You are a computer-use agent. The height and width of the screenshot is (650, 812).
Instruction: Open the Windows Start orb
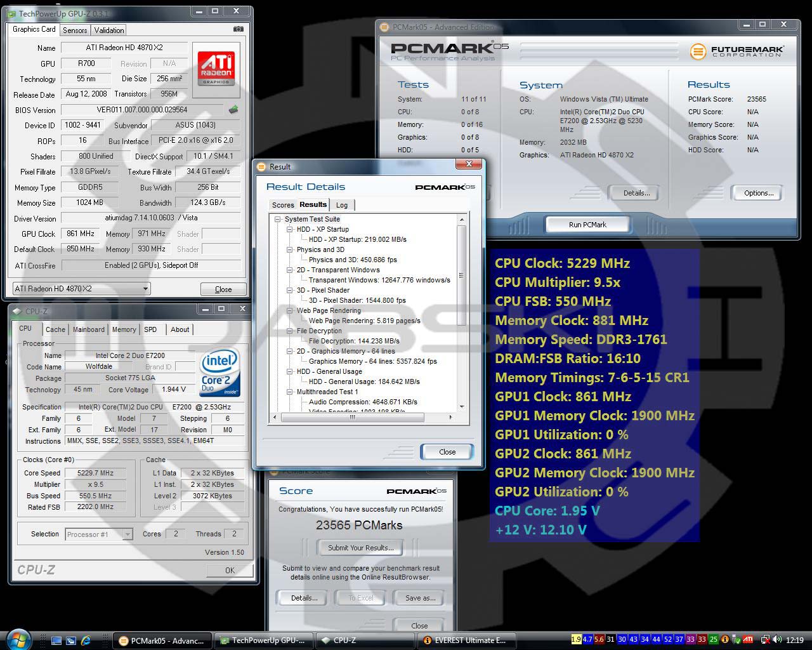(19, 639)
